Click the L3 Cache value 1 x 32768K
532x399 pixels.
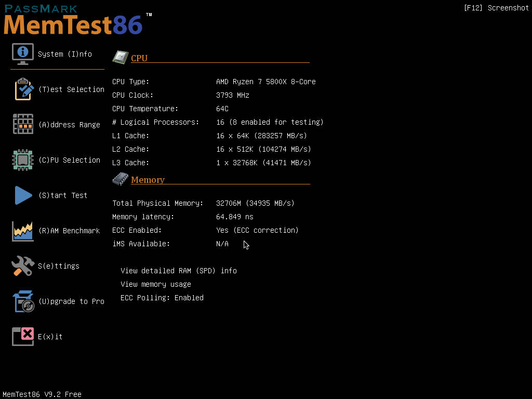(x=263, y=163)
